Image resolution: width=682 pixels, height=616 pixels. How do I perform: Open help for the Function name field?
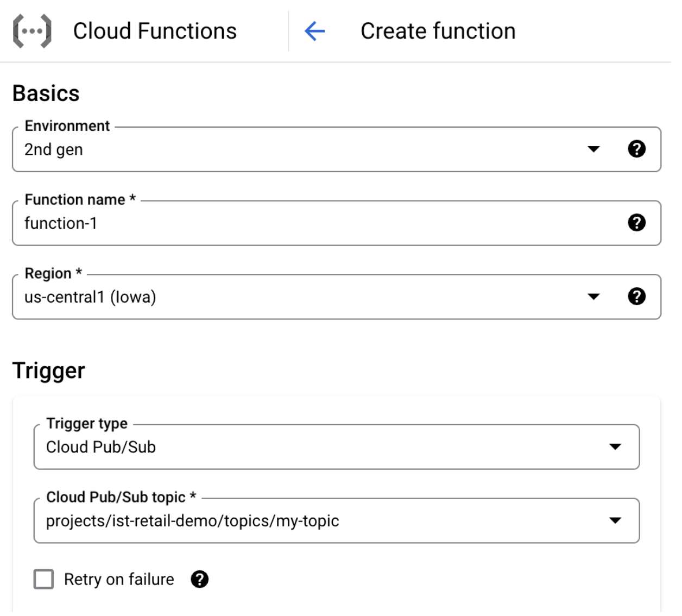636,223
